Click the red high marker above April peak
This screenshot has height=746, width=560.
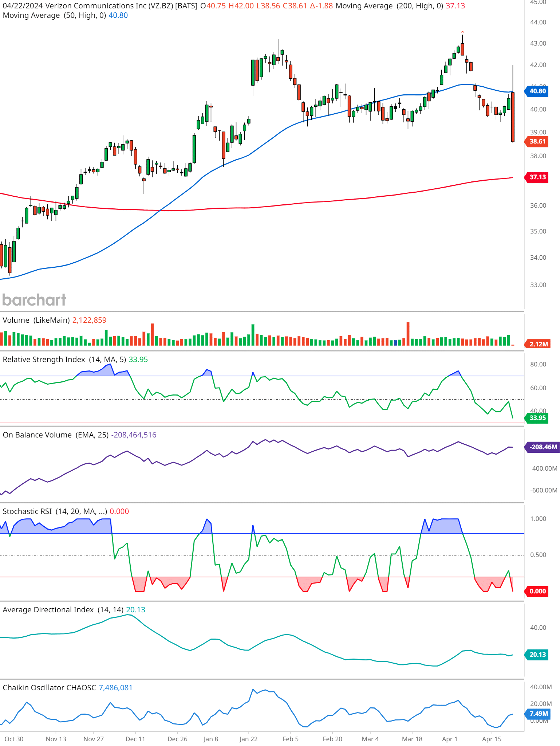[462, 32]
